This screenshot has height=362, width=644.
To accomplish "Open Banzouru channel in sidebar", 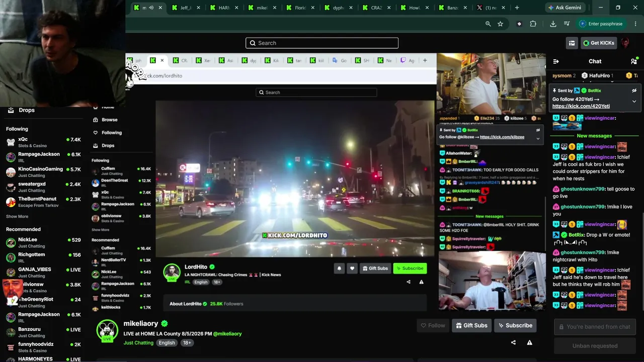I will (x=43, y=332).
